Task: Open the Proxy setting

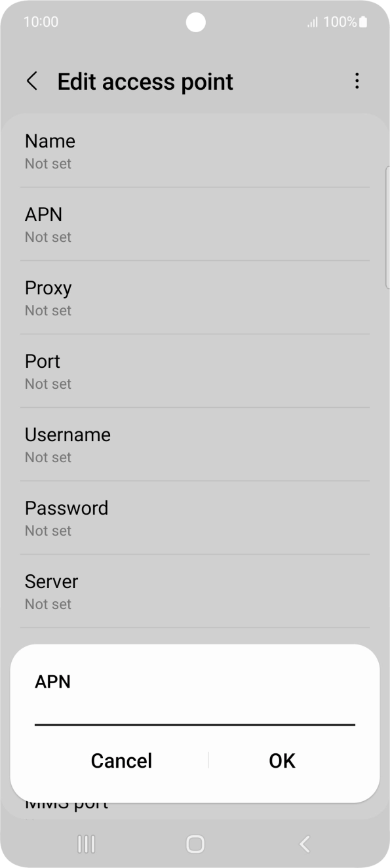Action: click(195, 298)
